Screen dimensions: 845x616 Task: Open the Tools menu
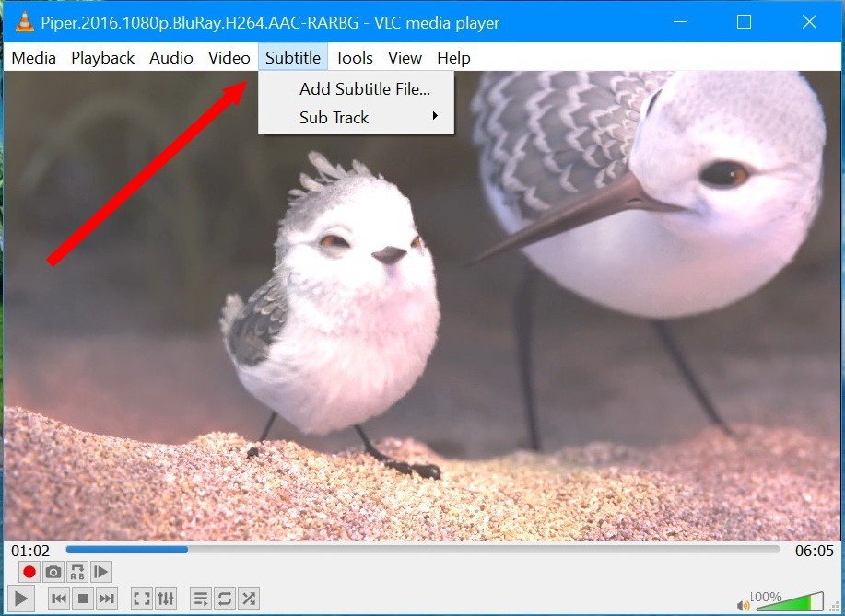(x=354, y=58)
